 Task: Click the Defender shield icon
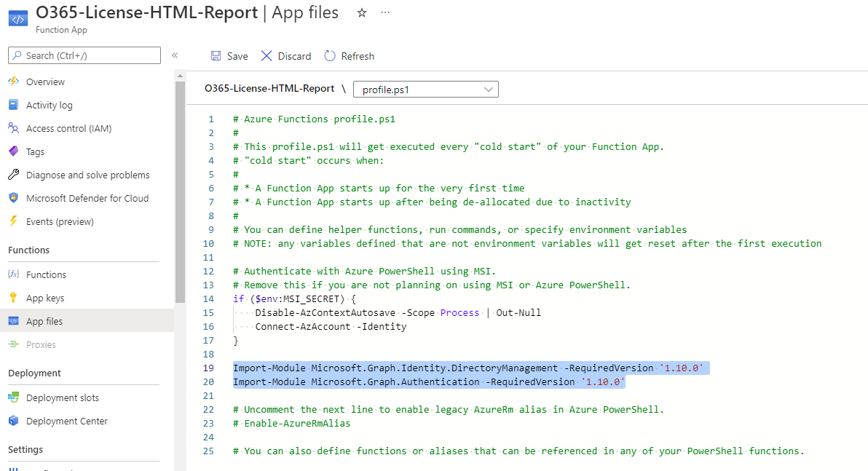click(14, 197)
